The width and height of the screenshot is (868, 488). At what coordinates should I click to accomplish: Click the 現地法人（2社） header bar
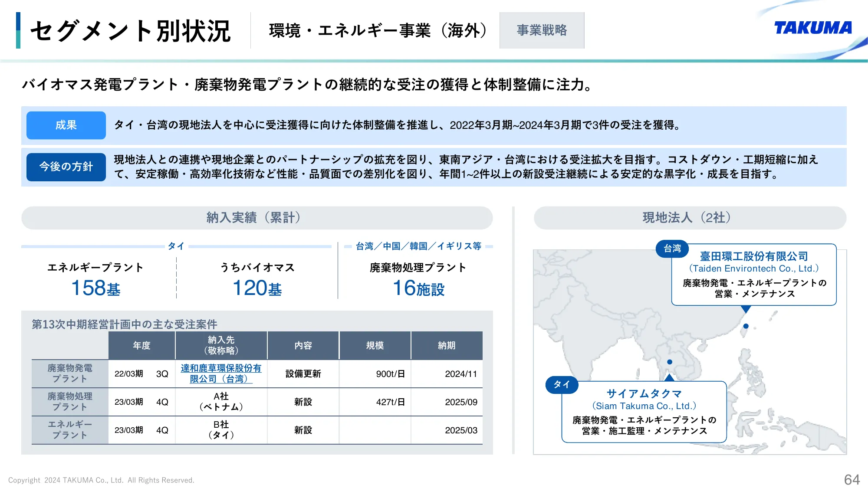click(690, 217)
